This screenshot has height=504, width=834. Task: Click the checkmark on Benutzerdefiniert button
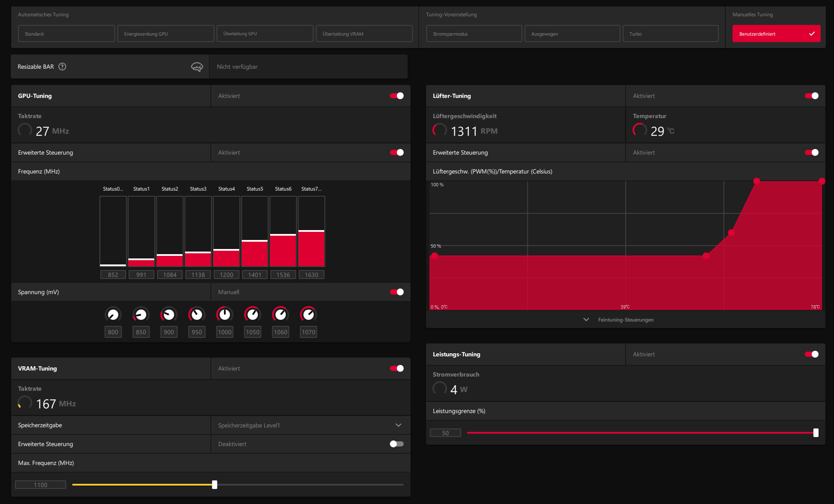812,34
